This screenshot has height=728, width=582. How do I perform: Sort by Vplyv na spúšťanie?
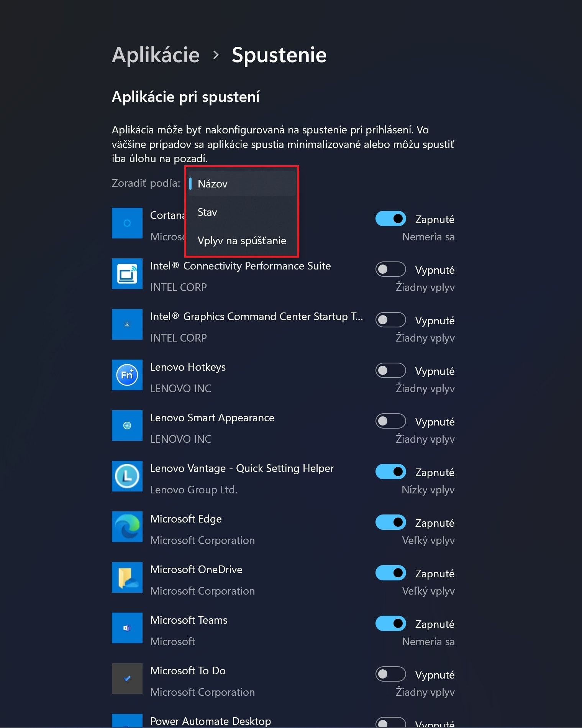[242, 240]
